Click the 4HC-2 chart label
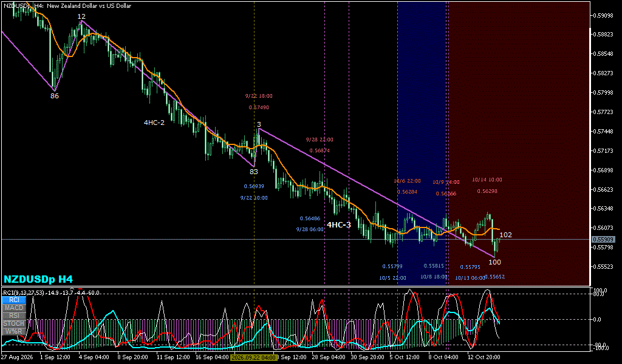The image size is (622, 364). (154, 123)
